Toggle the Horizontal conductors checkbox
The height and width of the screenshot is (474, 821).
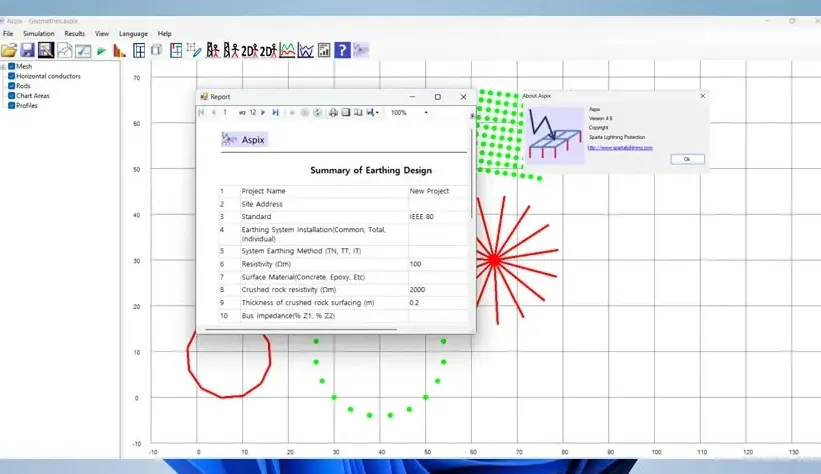(x=12, y=76)
